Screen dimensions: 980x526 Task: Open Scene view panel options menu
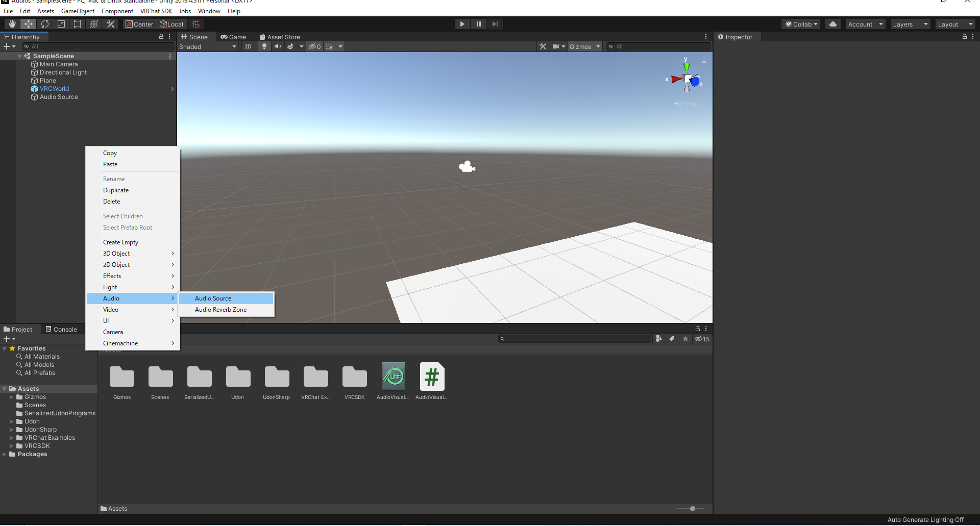[x=706, y=37]
